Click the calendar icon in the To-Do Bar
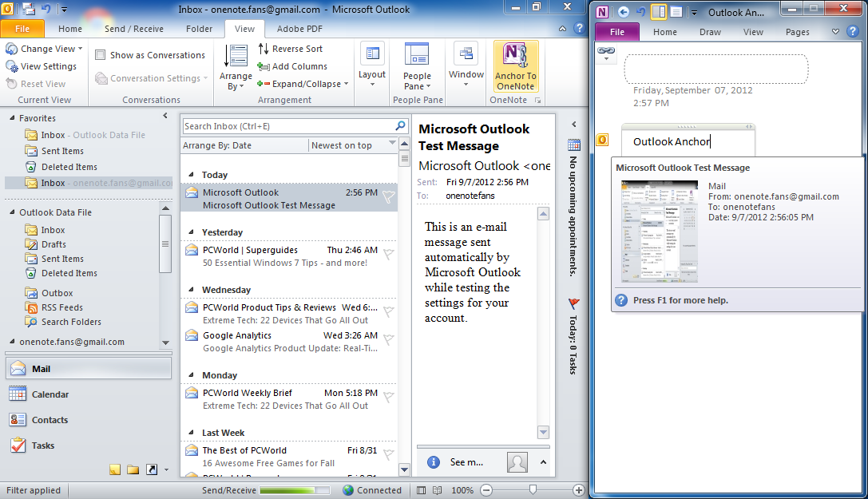 point(574,145)
